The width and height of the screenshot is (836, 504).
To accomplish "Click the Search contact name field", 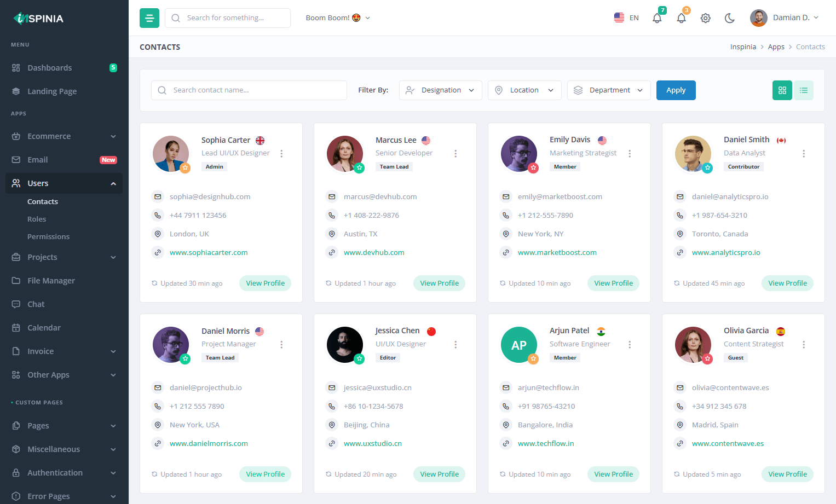I will click(x=249, y=90).
